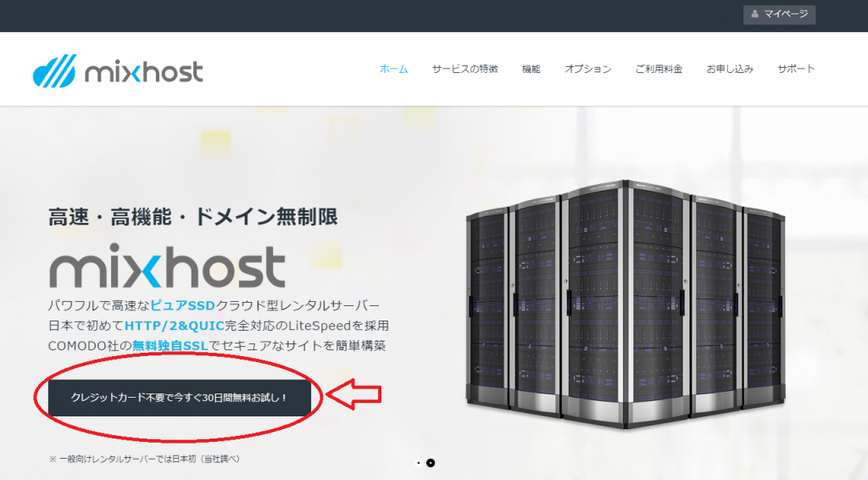Select the first small carousel dot
The image size is (868, 480).
pyautogui.click(x=417, y=463)
